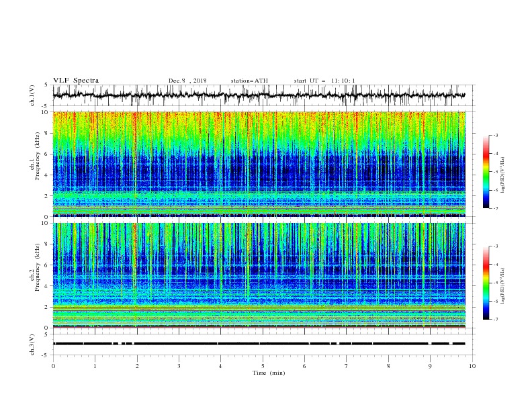Click the "ch.1(V)" axis label
532x411 pixels.
(32, 95)
